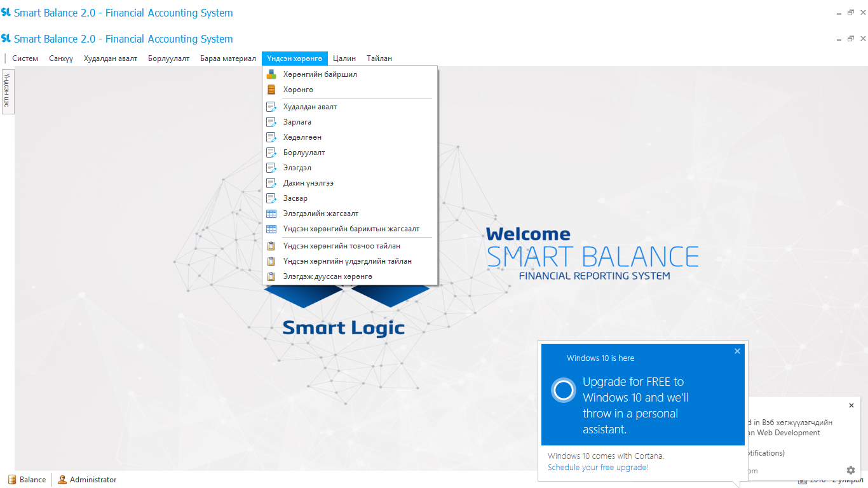Click the Balance database icon in status bar

pyautogui.click(x=11, y=480)
